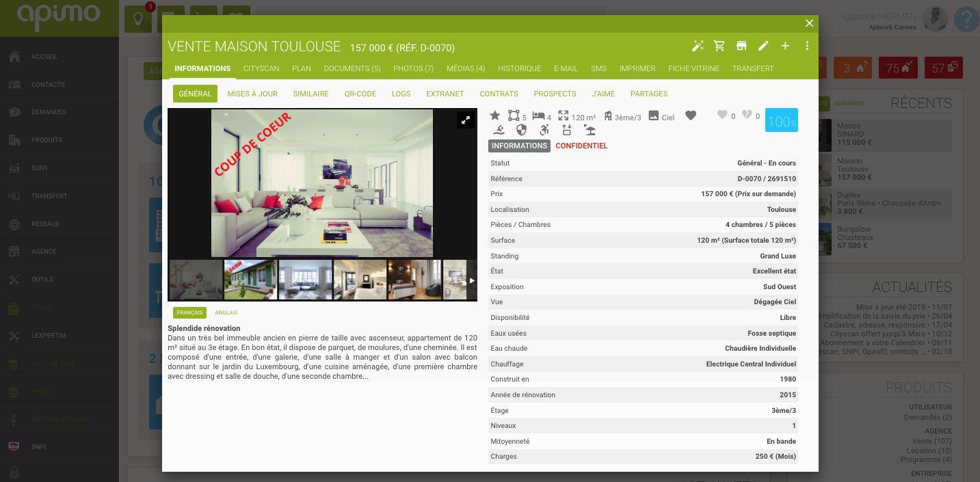Open the shopping cart icon

pyautogui.click(x=719, y=46)
